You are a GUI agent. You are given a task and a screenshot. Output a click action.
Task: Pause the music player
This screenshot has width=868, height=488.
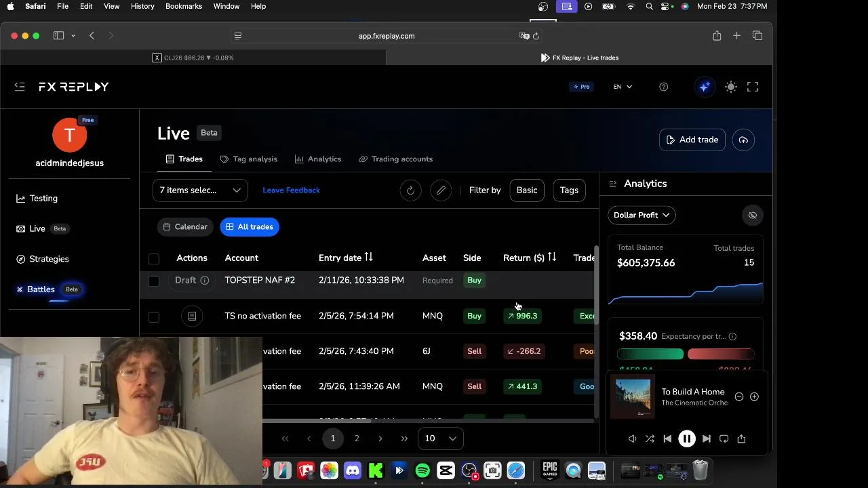[x=686, y=439]
